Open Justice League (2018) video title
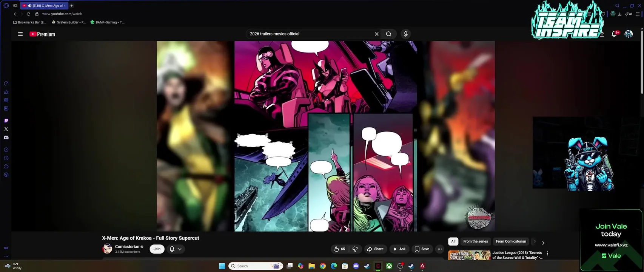The width and height of the screenshot is (644, 272). coord(517,255)
